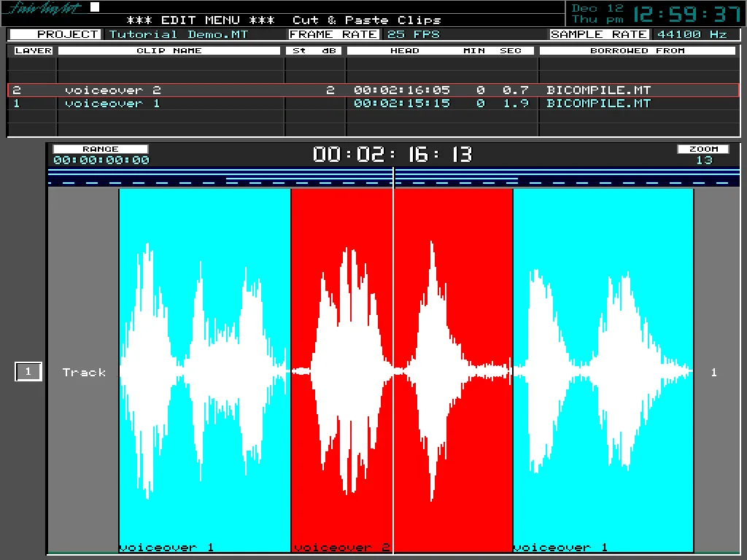Screen dimensions: 747x560
Task: Click the main timecode 00:02:16:13
Action: (x=392, y=155)
